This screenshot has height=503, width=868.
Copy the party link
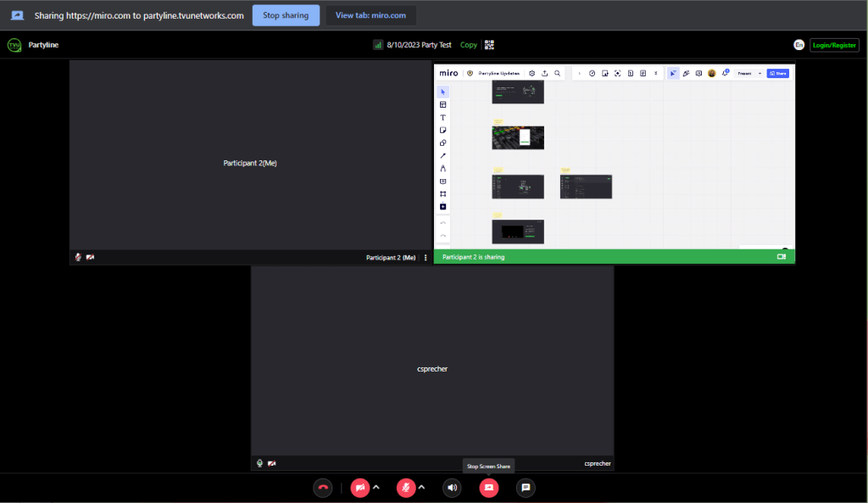pos(469,45)
